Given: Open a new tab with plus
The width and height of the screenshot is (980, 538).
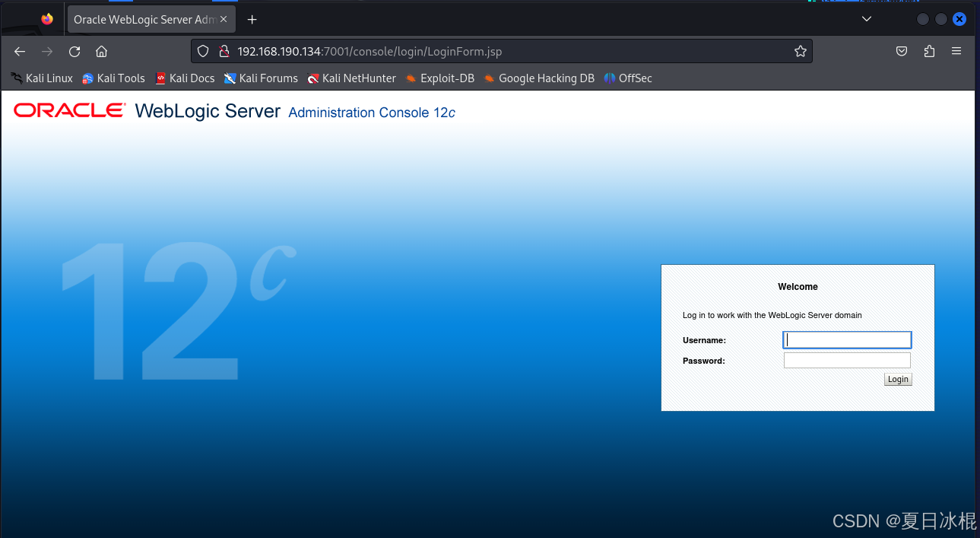Looking at the screenshot, I should point(252,20).
